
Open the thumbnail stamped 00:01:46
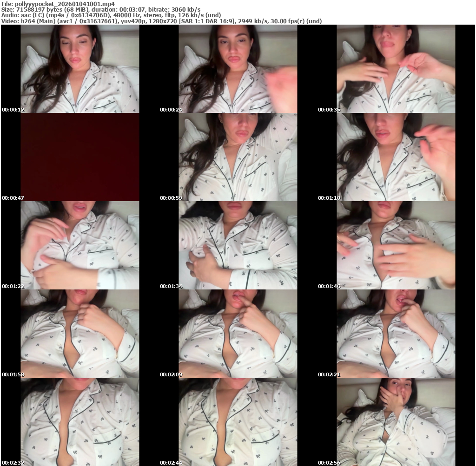point(396,245)
